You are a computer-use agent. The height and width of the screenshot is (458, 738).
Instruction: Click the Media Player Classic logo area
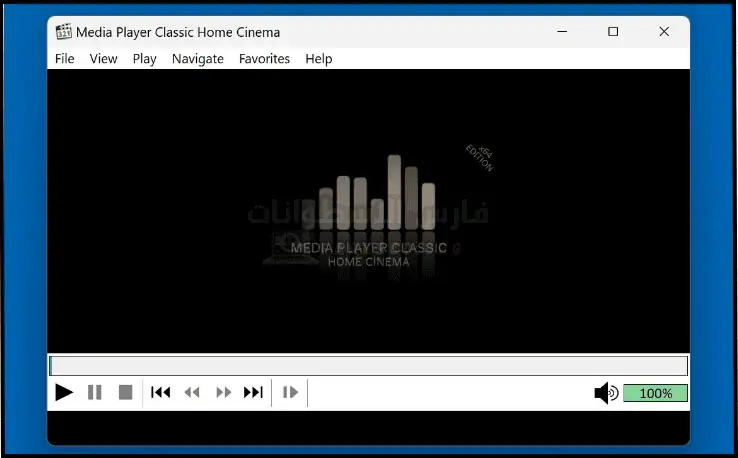click(368, 215)
